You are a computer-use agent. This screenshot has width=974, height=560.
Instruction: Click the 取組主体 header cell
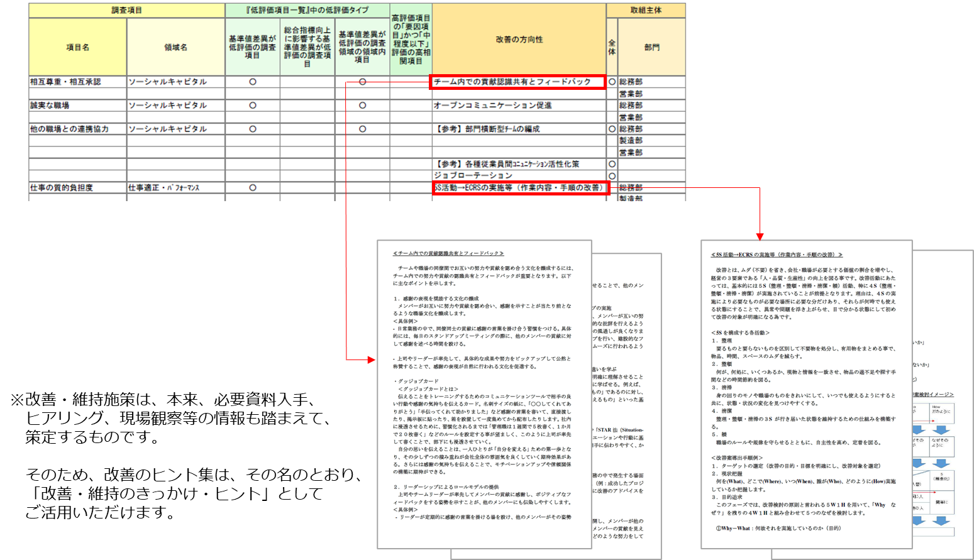click(x=646, y=10)
